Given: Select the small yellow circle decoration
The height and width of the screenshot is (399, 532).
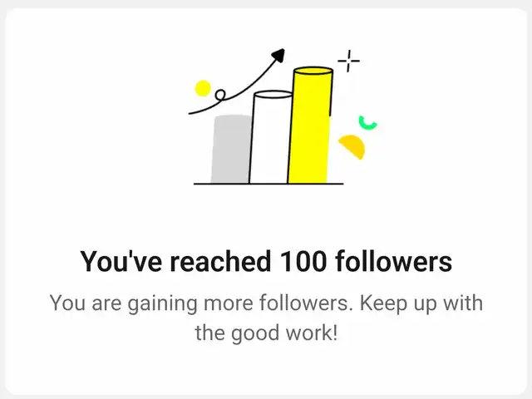Looking at the screenshot, I should [x=203, y=88].
